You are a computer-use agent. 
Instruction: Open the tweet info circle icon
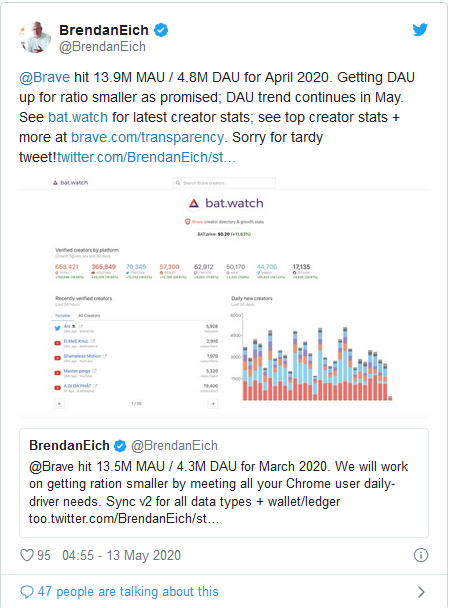[x=421, y=555]
